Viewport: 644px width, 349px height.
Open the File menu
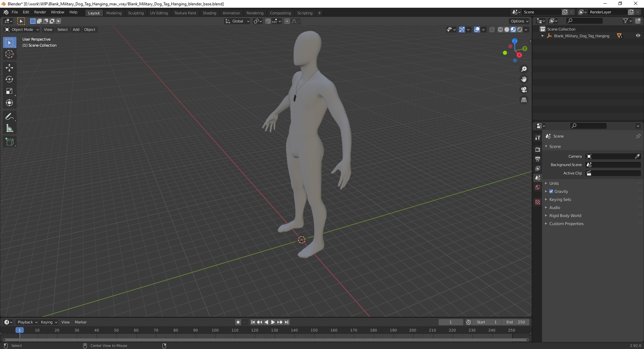15,12
